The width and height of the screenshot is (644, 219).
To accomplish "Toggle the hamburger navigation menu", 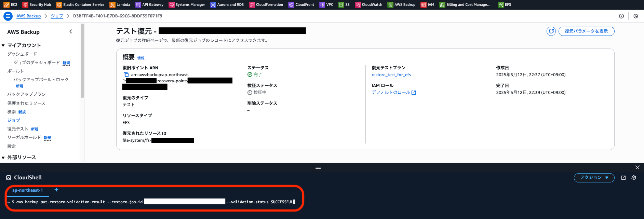I will pyautogui.click(x=8, y=16).
